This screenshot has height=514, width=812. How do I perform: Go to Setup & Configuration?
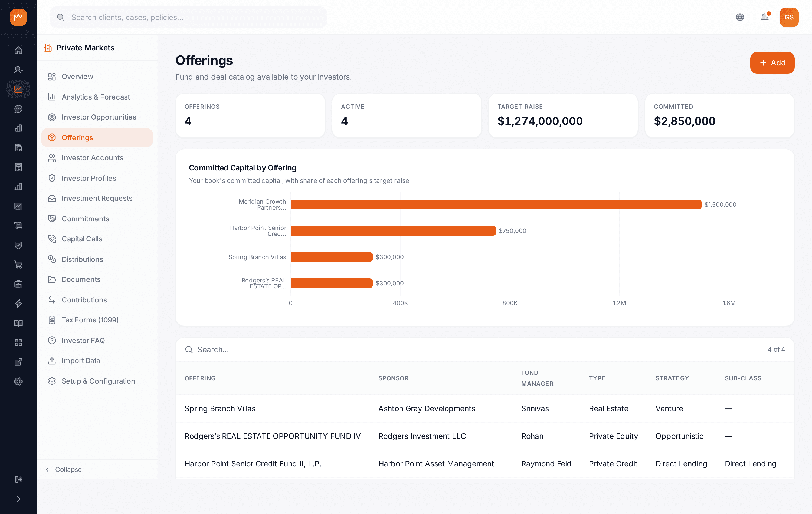[x=97, y=381]
